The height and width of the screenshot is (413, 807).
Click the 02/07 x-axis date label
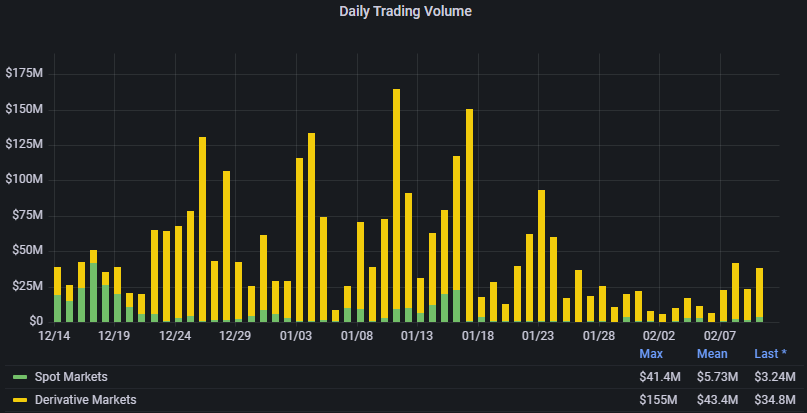coord(720,337)
